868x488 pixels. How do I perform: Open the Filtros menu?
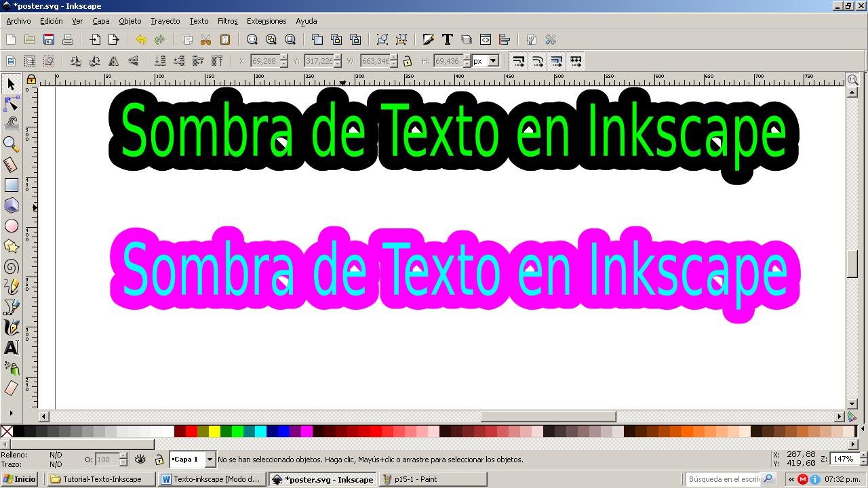(x=227, y=21)
